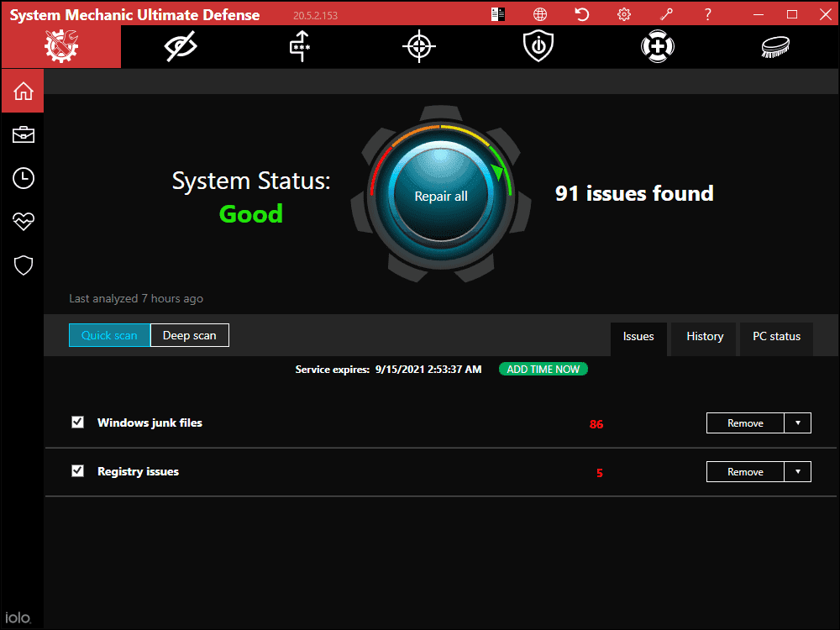840x630 pixels.
Task: View ActiveCare history via the clock sidebar icon
Action: 23,177
